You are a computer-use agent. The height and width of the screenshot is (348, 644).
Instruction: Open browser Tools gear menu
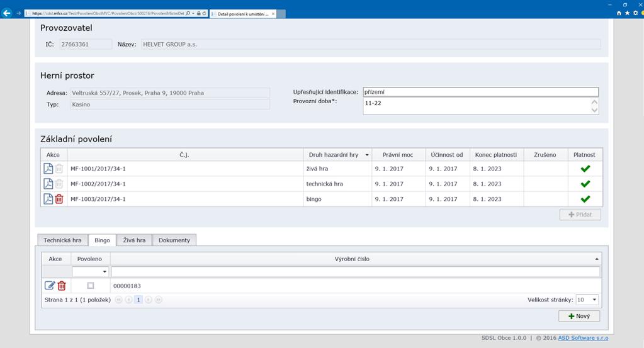pyautogui.click(x=635, y=13)
